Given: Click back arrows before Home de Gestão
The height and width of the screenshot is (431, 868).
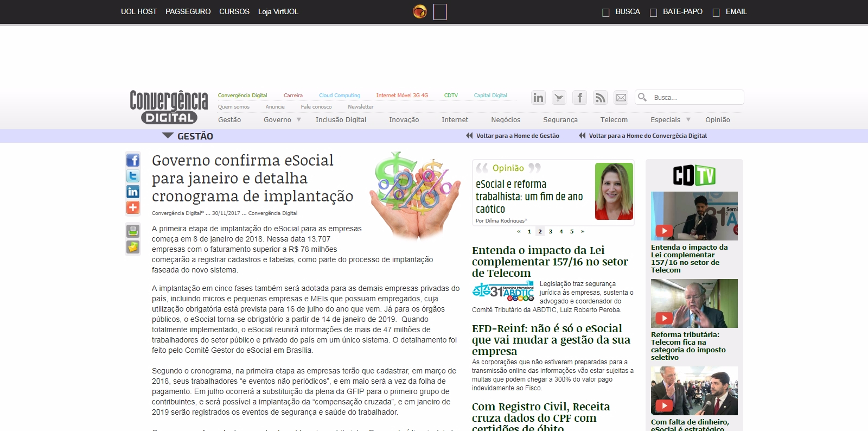Looking at the screenshot, I should (x=469, y=136).
